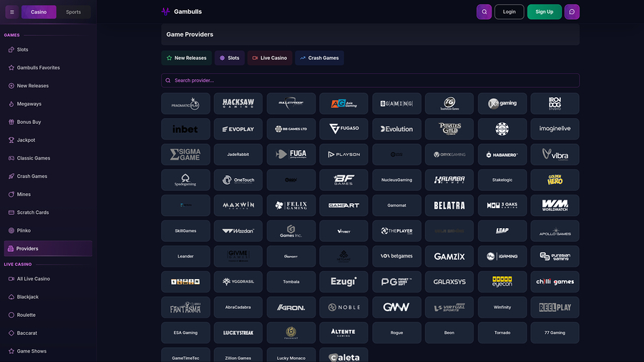
Task: Open the hamburger menu icon
Action: tap(11, 12)
